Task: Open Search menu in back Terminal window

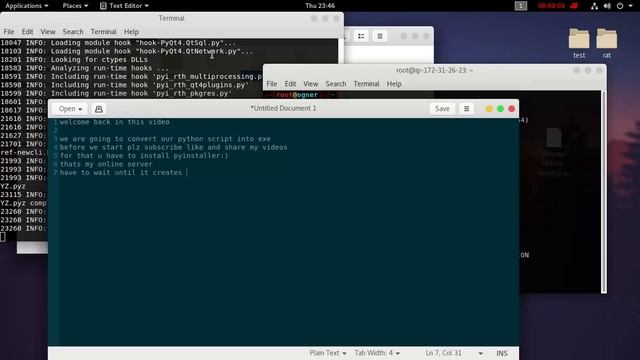Action: [x=73, y=32]
